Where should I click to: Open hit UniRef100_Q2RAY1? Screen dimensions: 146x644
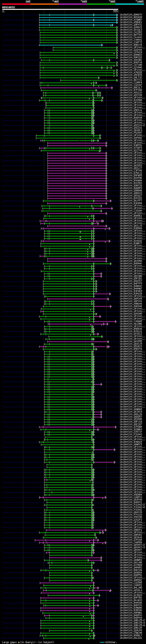(x=131, y=27)
